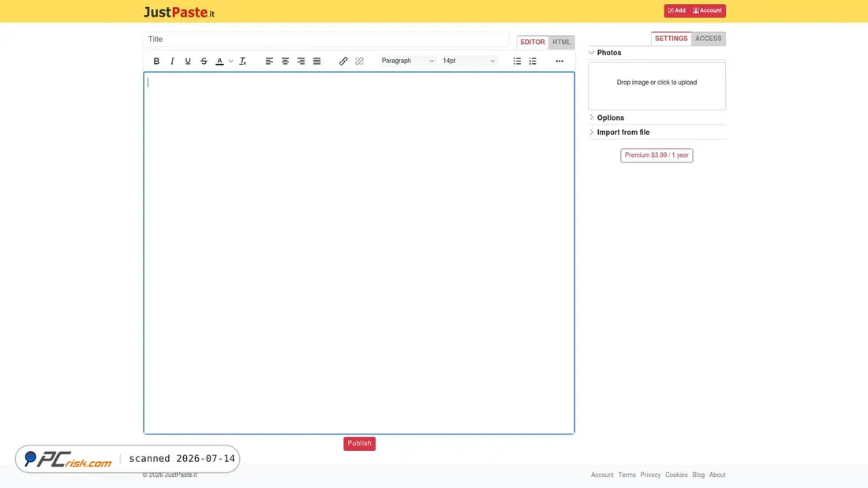The height and width of the screenshot is (488, 868).
Task: Align text to the left
Action: 269,61
